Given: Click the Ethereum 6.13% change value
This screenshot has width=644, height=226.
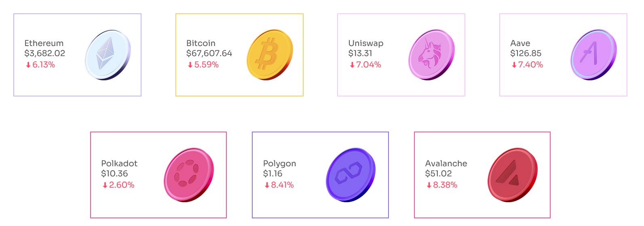Looking at the screenshot, I should coord(44,65).
